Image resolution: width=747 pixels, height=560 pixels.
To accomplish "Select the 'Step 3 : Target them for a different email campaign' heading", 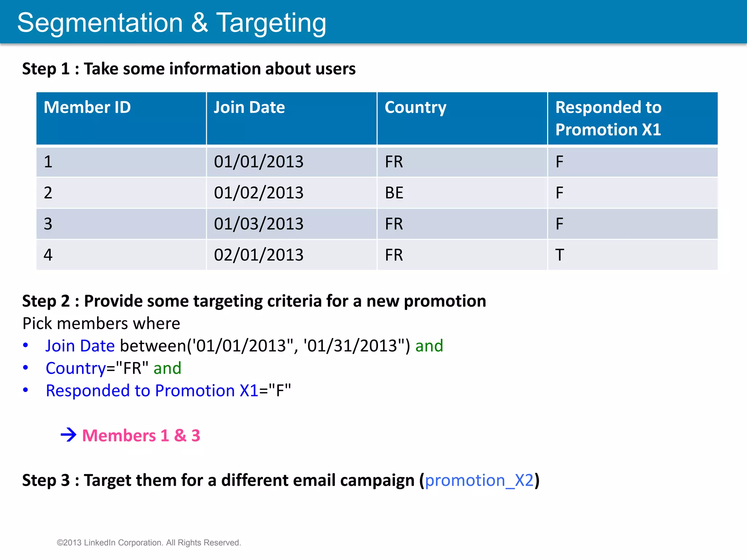I will click(281, 480).
